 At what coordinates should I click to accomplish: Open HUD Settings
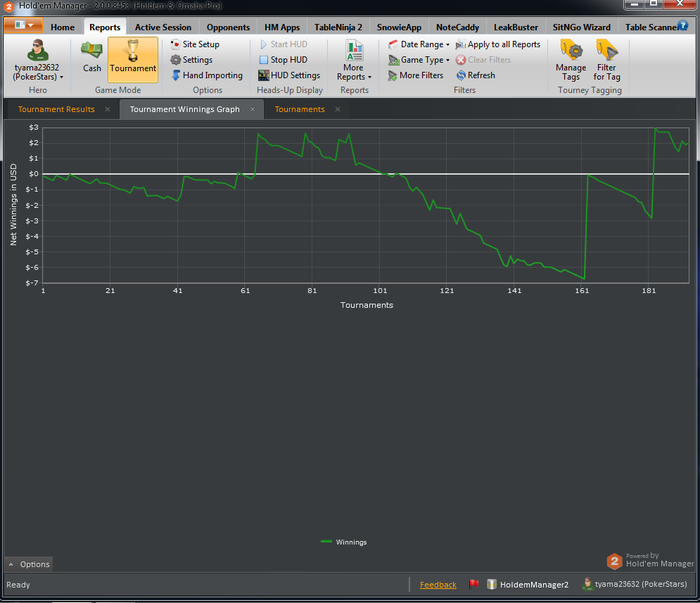point(289,75)
